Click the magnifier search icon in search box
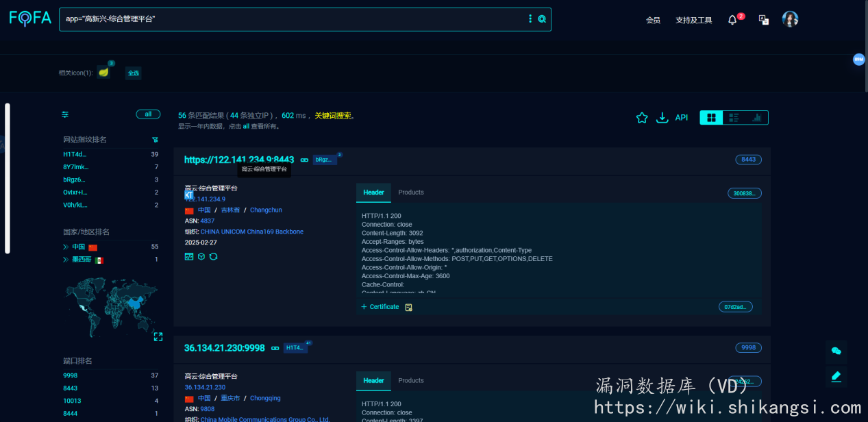Image resolution: width=868 pixels, height=422 pixels. click(542, 19)
